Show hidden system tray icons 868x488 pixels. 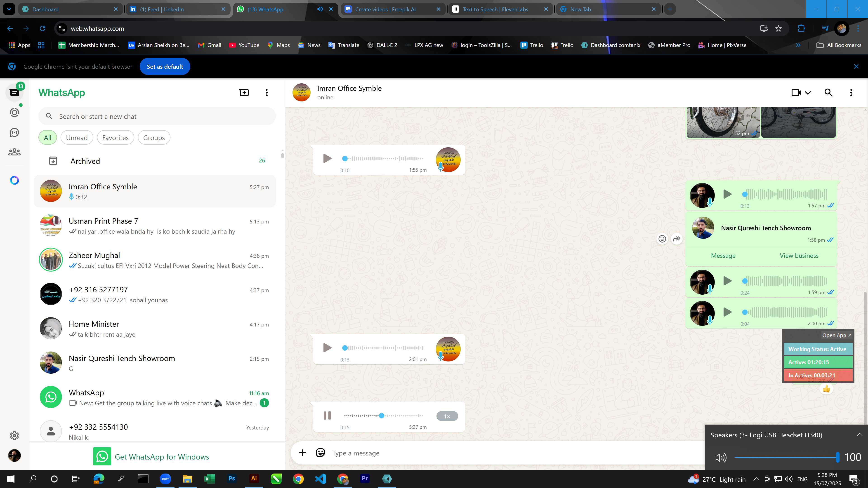[x=756, y=479]
